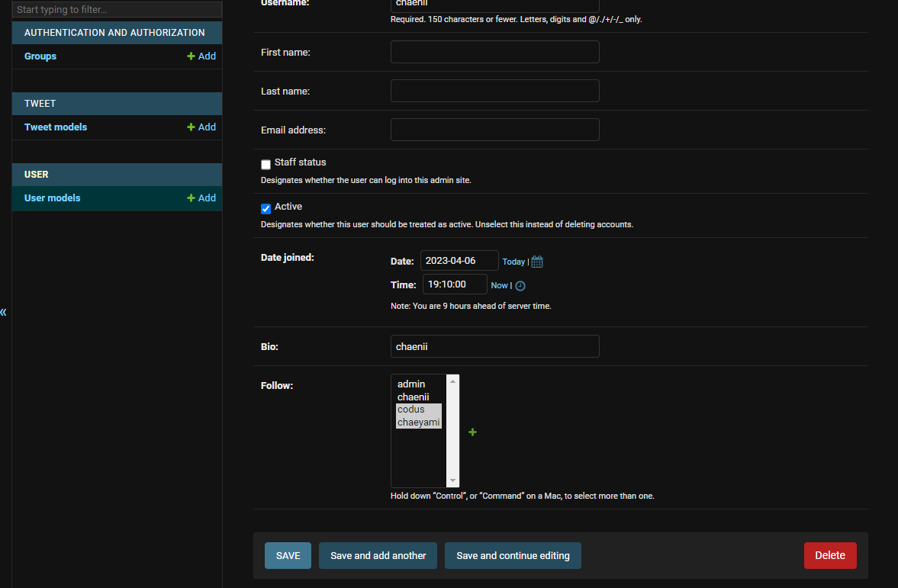
Task: Click the scrollbar down arrow in Follow list
Action: click(x=452, y=480)
